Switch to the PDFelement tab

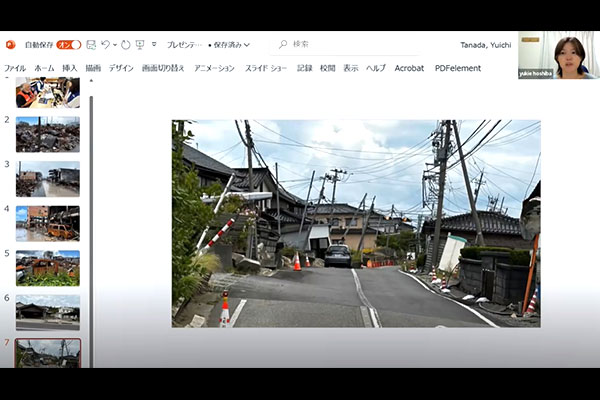(457, 68)
